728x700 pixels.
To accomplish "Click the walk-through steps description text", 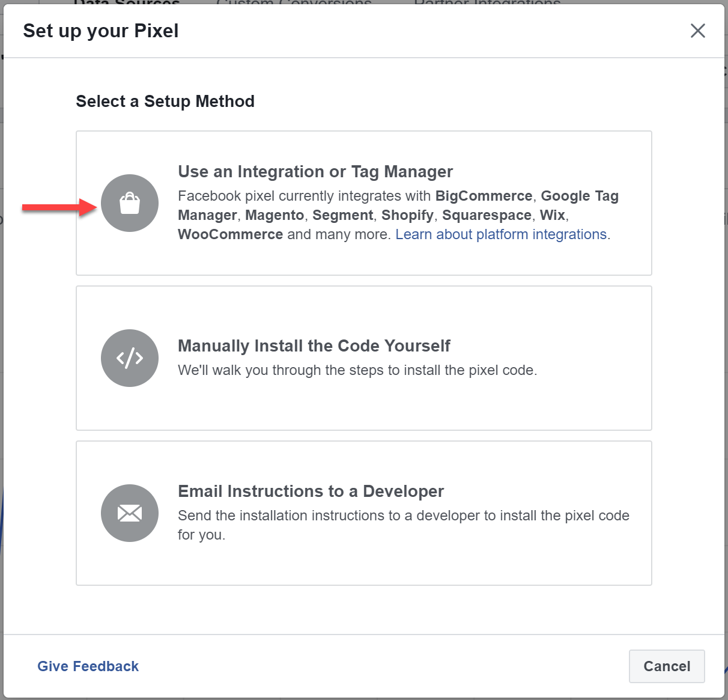I will [x=357, y=370].
